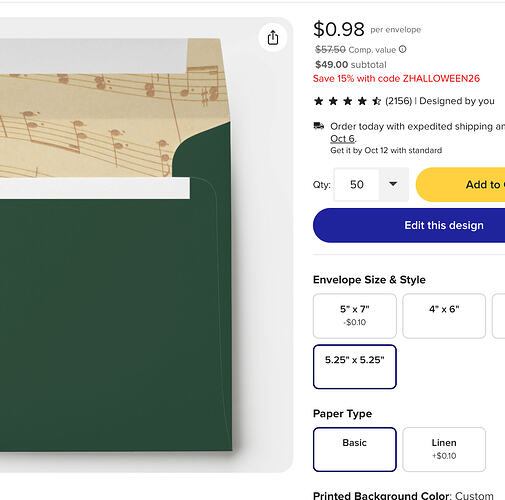This screenshot has height=500, width=505.
Task: Select the 4" x 6" envelope size
Action: click(444, 316)
